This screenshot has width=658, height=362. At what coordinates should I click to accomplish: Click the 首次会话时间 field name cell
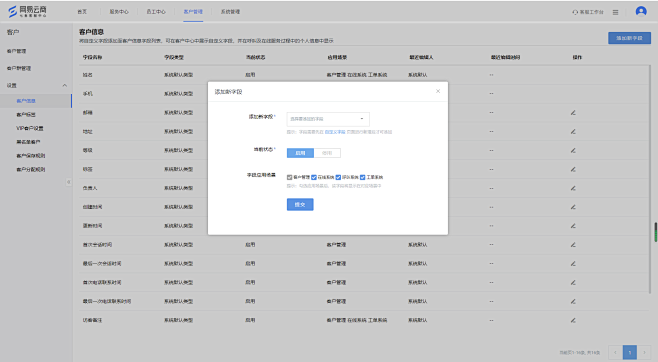click(x=97, y=245)
